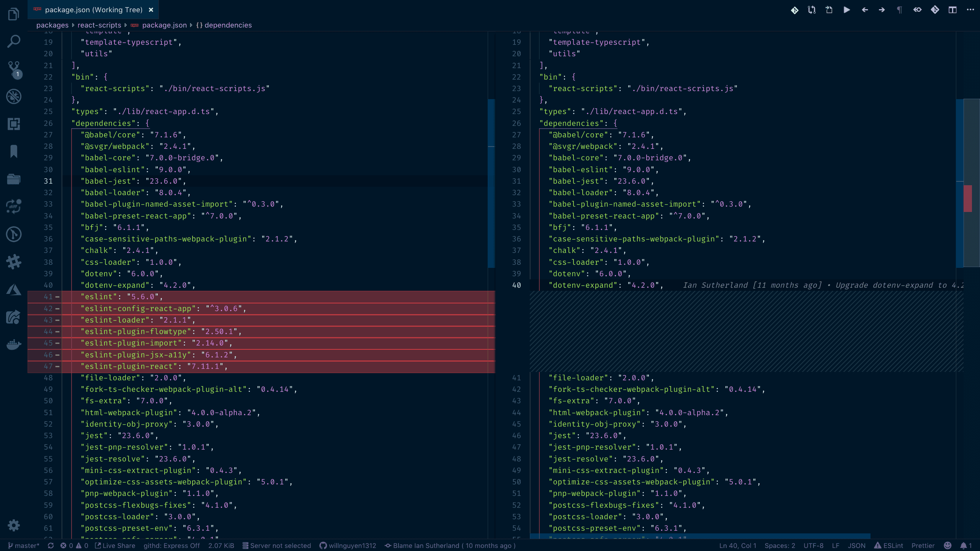Open the Docker view in activity bar
980x551 pixels.
tap(14, 345)
